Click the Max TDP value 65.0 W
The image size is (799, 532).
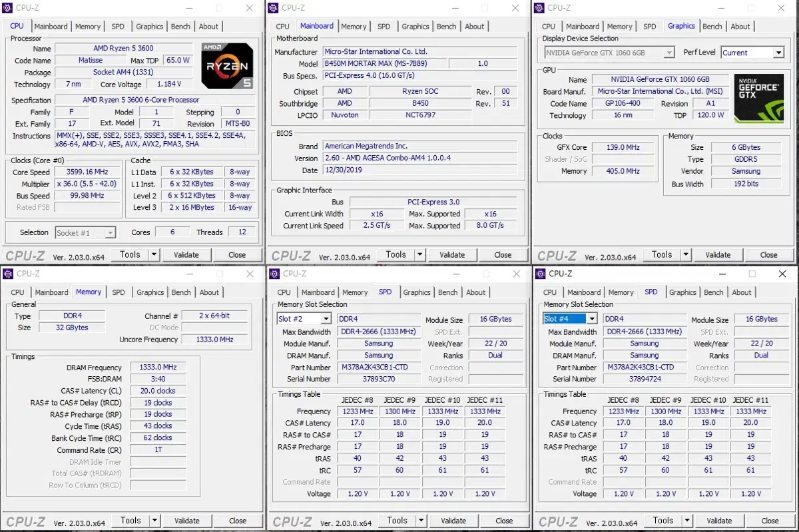pos(178,60)
